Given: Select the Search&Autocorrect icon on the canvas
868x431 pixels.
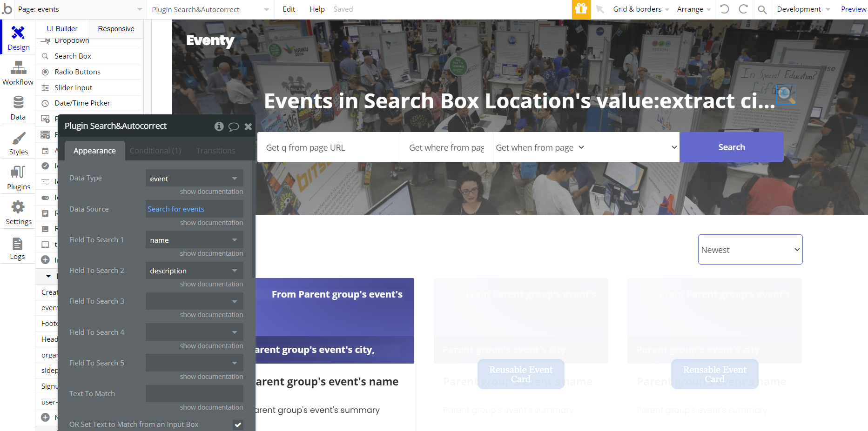Looking at the screenshot, I should [x=786, y=95].
